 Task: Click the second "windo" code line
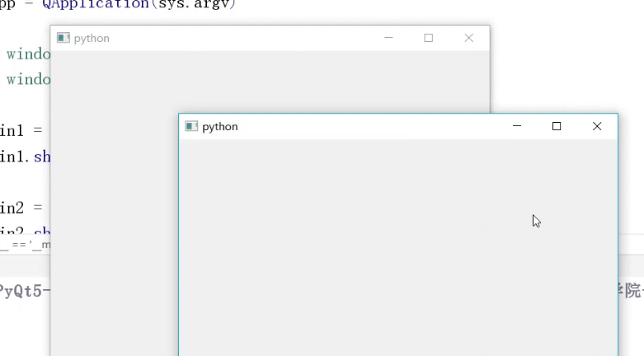[28, 79]
